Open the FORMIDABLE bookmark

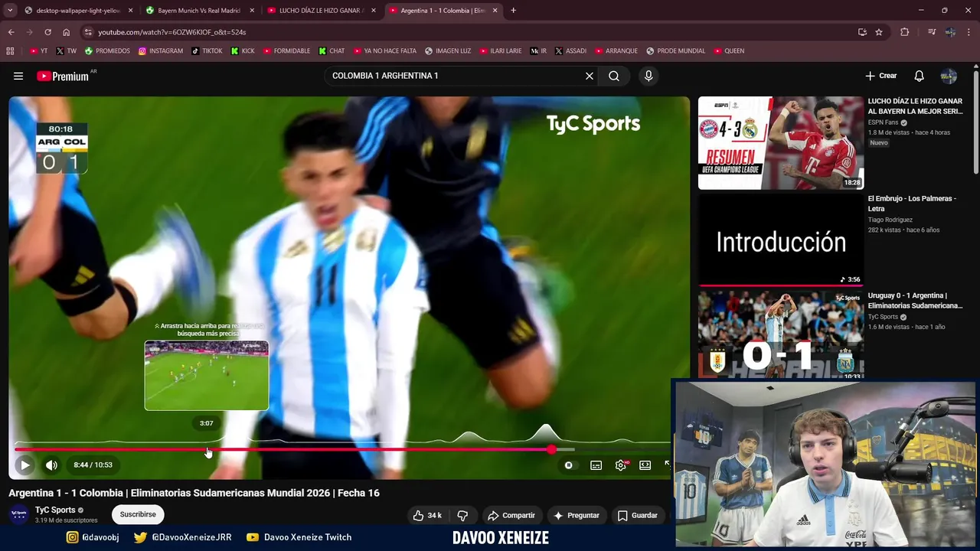pos(286,51)
